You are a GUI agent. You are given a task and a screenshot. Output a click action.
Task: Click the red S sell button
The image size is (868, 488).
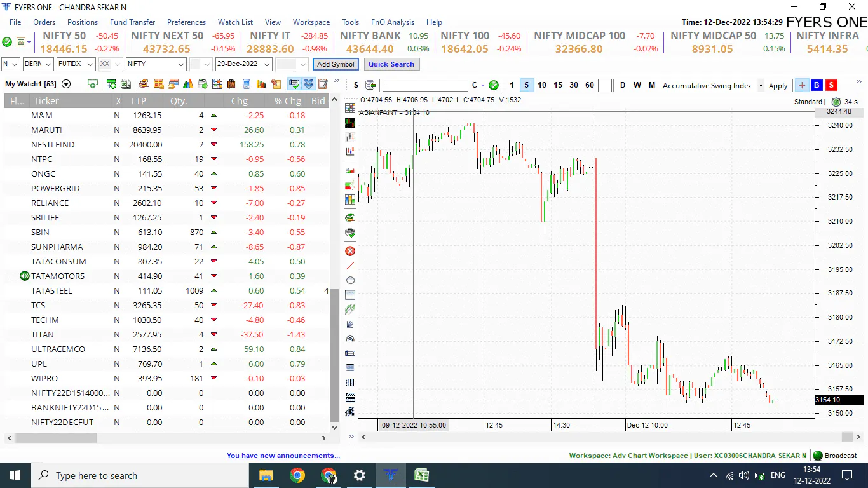pos(831,85)
